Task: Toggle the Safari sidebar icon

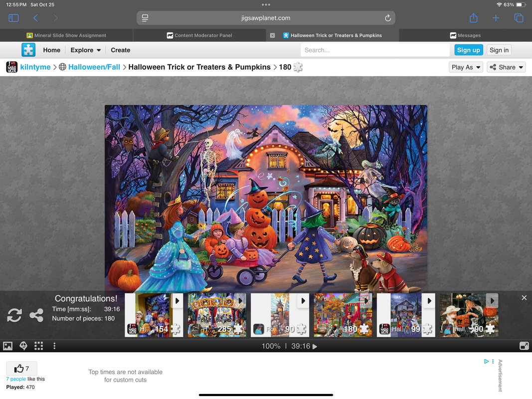Action: (x=13, y=18)
